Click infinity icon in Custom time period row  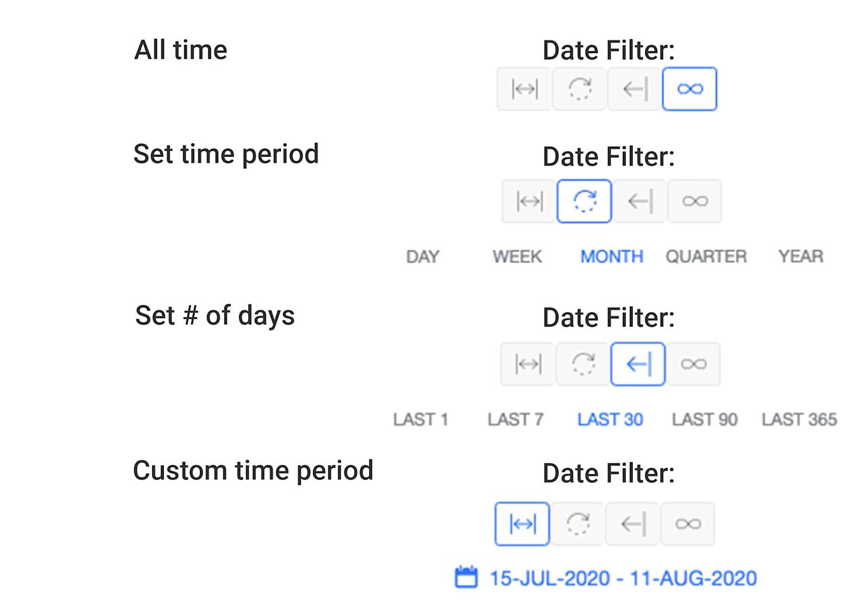[x=688, y=524]
